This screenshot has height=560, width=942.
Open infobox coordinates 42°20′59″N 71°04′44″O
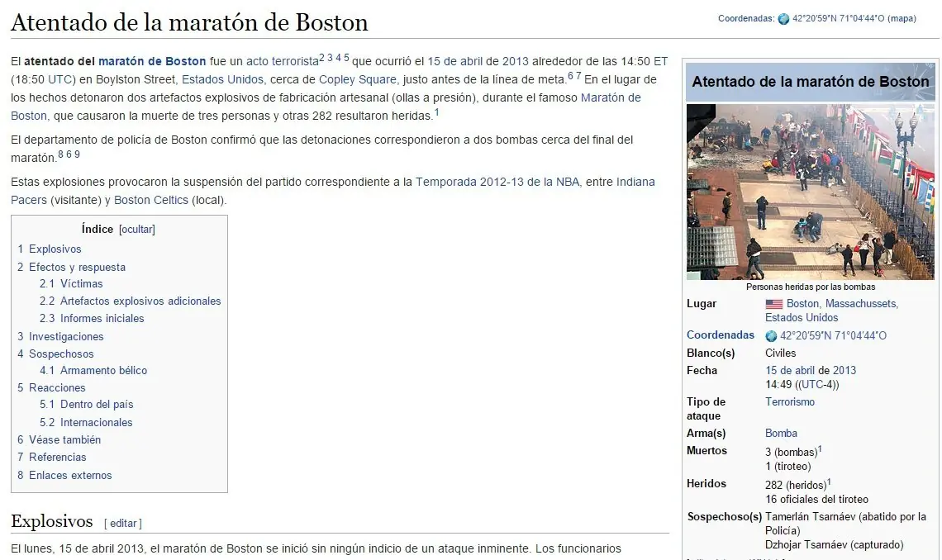coord(833,336)
